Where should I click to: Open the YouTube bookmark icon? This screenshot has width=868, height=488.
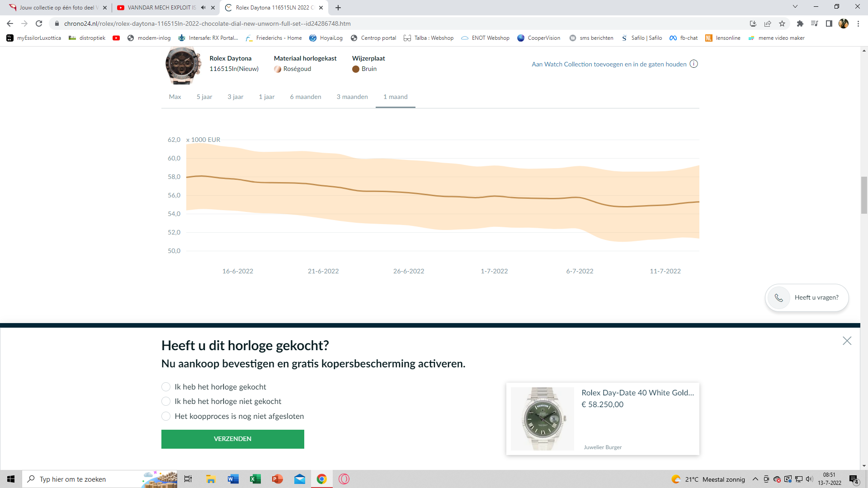[x=116, y=38]
